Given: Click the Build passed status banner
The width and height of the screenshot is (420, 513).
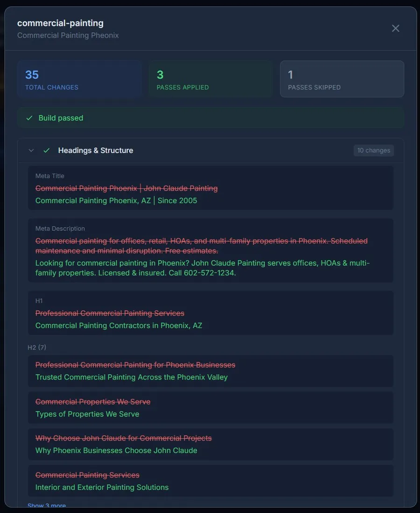Looking at the screenshot, I should [x=210, y=118].
